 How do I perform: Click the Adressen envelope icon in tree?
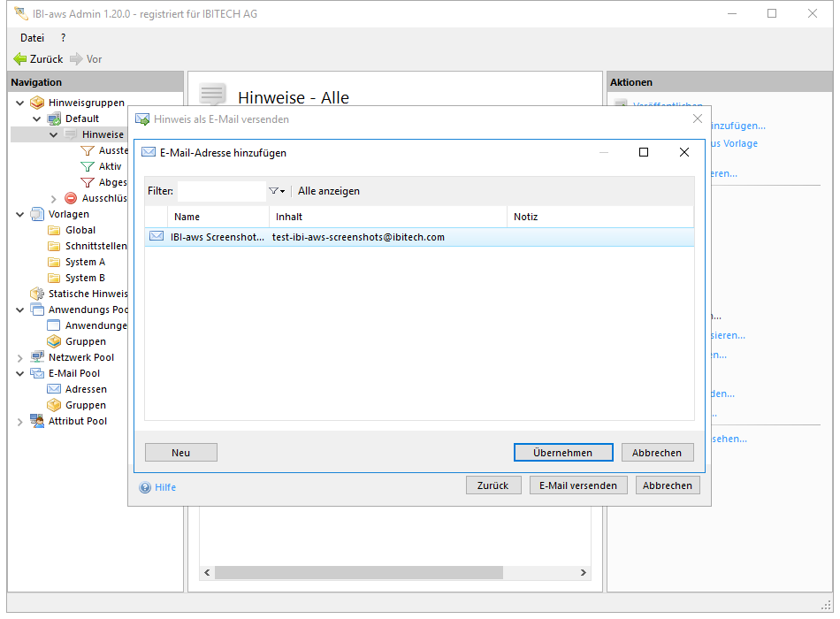coord(54,389)
